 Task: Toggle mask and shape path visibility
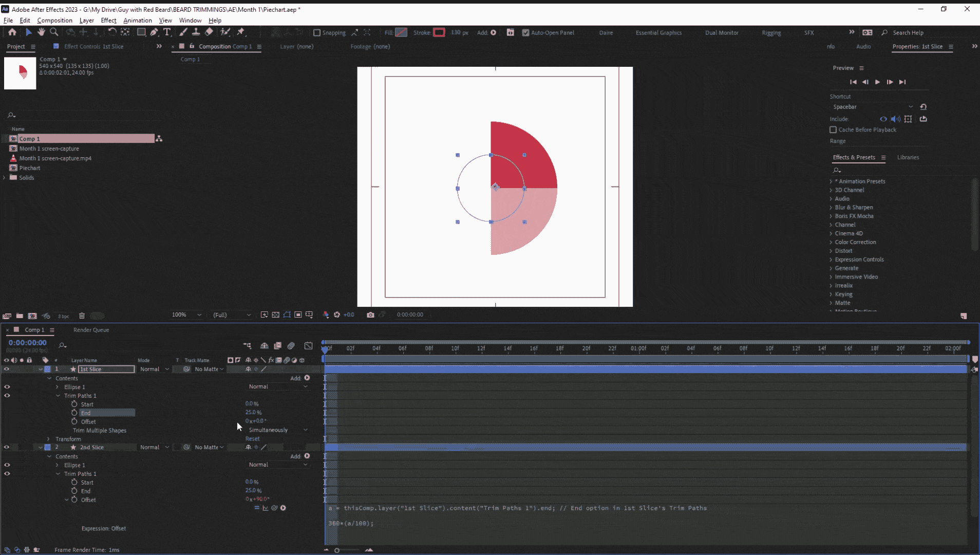287,314
